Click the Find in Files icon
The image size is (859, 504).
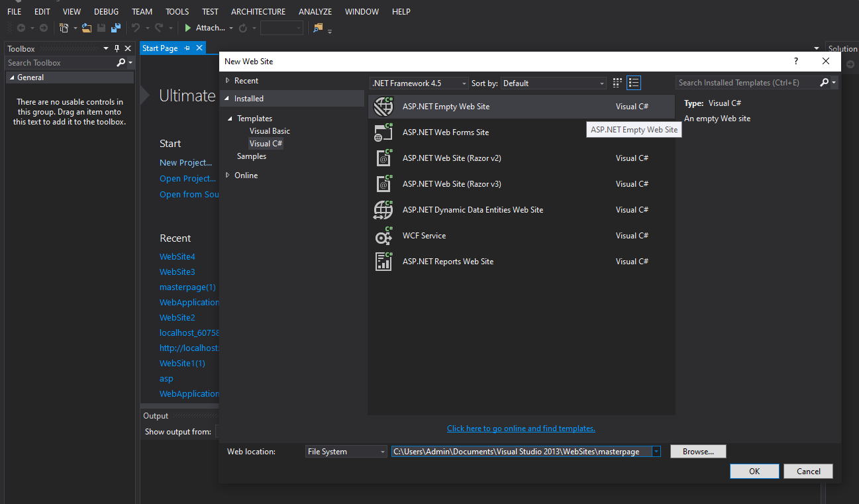tap(319, 28)
